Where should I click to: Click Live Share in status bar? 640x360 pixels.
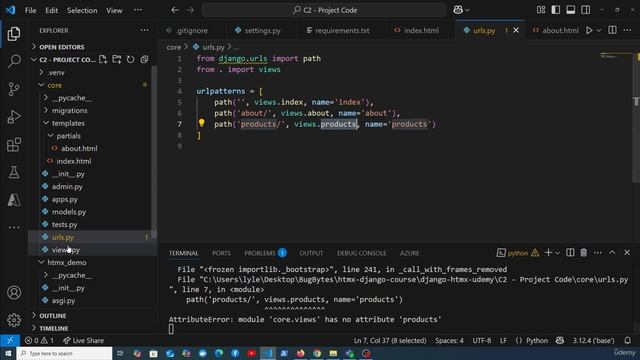[83, 340]
